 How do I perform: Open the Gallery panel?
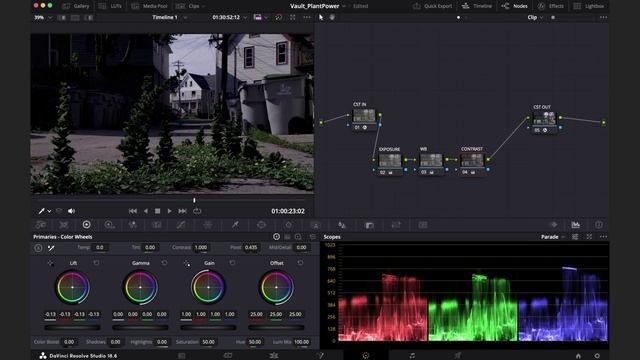pyautogui.click(x=76, y=6)
